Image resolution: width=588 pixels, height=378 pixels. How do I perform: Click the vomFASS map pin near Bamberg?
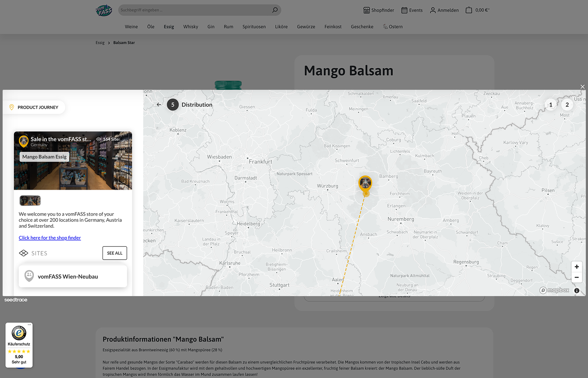pyautogui.click(x=365, y=184)
